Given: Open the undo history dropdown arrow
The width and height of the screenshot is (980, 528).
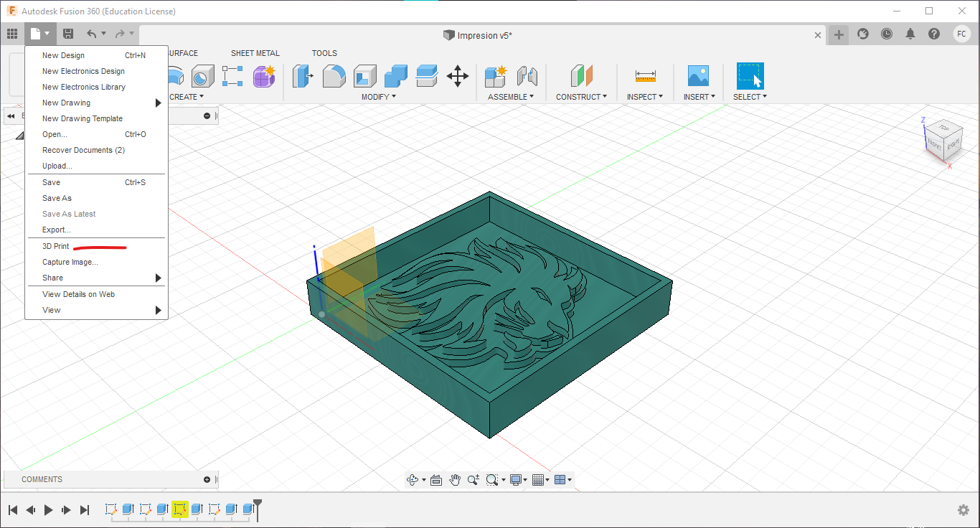Looking at the screenshot, I should tap(103, 34).
